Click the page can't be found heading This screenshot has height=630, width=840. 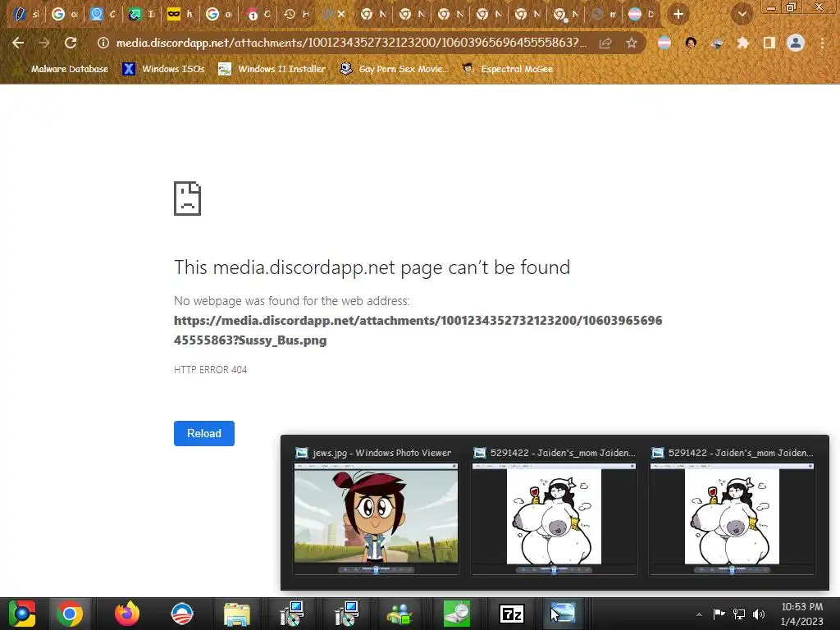[x=372, y=267]
